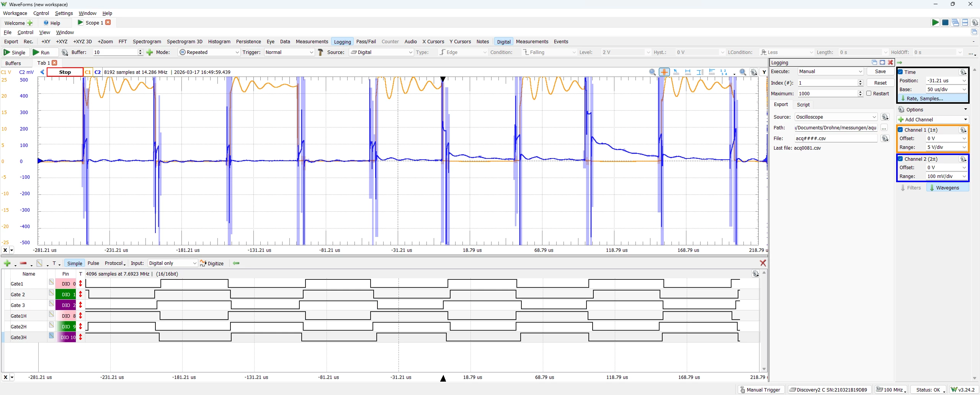Click the zoom-to-fit magnifier icon above plot
This screenshot has width=980, height=395.
743,72
